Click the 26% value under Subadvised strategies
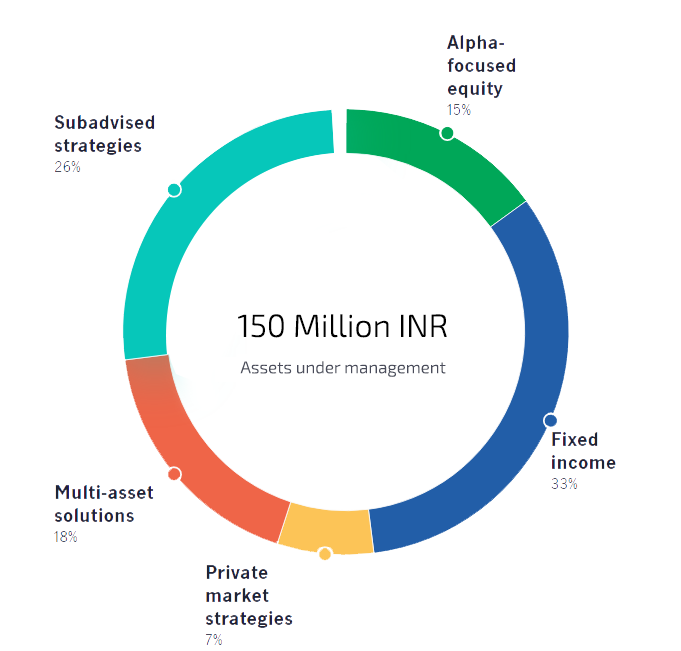This screenshot has width=681, height=651. tap(68, 167)
